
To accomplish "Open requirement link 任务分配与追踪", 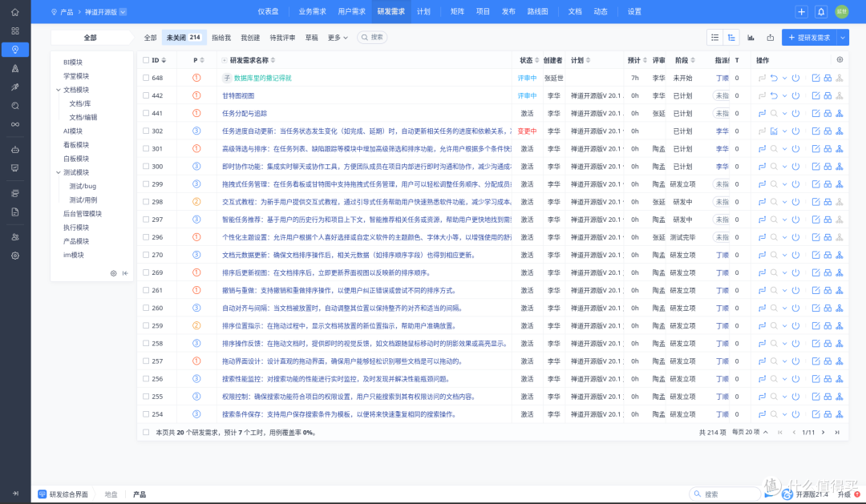I will (245, 113).
